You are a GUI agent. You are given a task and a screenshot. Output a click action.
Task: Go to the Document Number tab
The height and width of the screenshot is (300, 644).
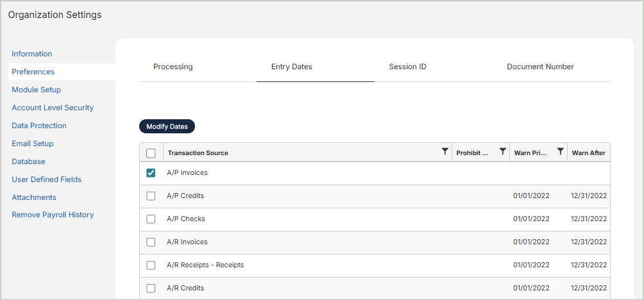[540, 67]
